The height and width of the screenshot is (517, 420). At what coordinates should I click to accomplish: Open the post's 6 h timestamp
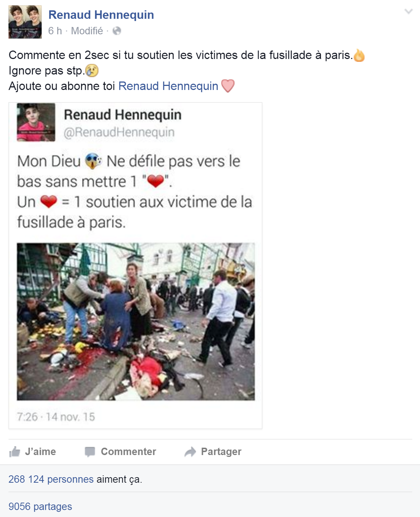click(55, 31)
